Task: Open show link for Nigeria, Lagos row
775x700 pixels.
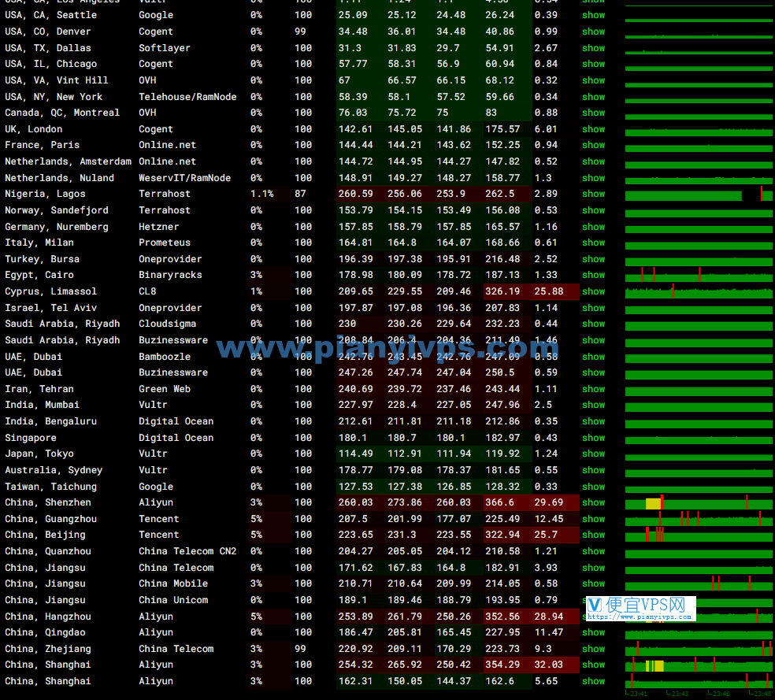Action: click(x=593, y=194)
